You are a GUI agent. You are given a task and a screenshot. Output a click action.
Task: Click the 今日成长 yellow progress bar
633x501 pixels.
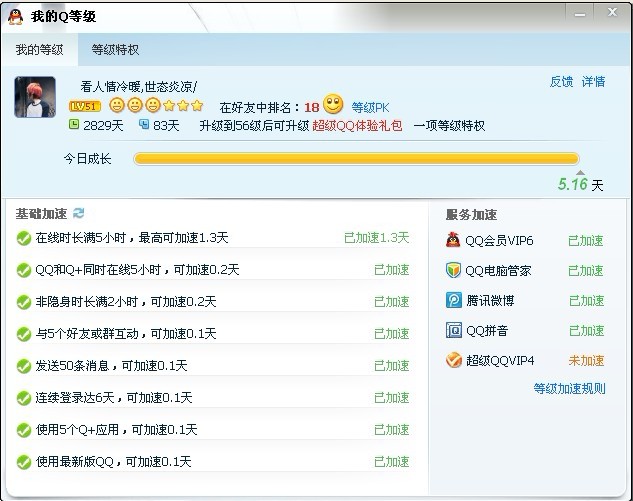point(356,159)
